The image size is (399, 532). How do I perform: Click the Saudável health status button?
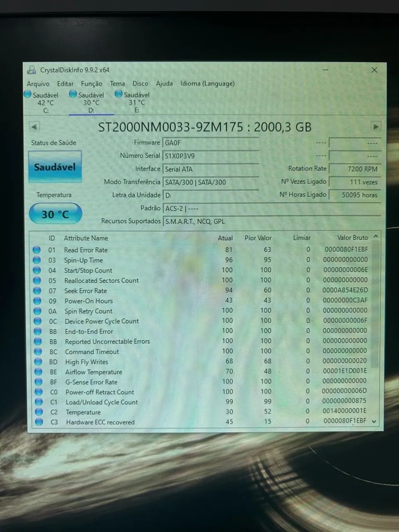pyautogui.click(x=55, y=167)
